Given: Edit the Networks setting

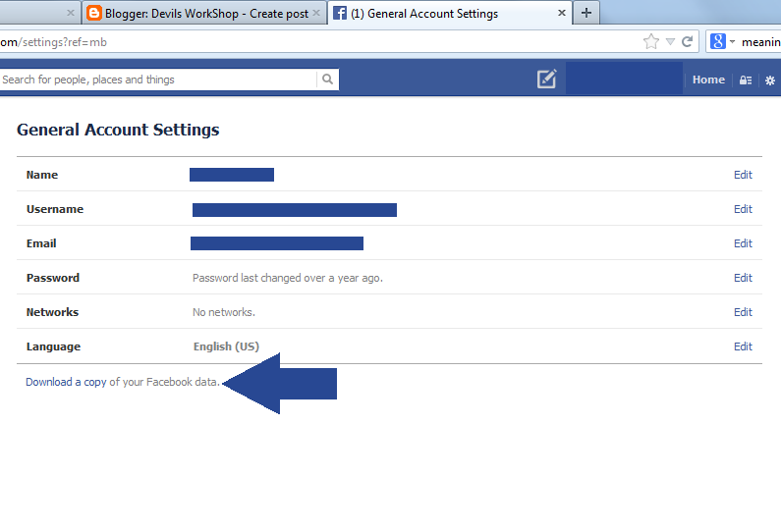Looking at the screenshot, I should pos(743,312).
